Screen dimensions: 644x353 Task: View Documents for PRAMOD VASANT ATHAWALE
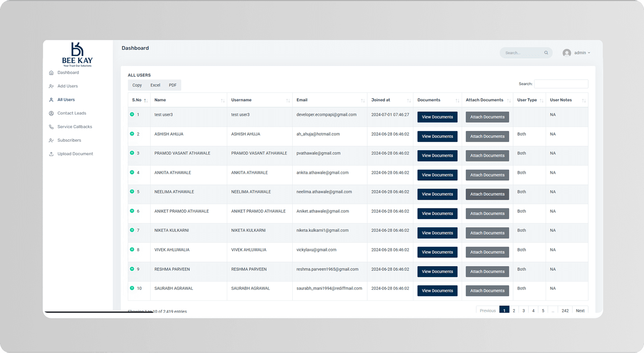pos(437,155)
